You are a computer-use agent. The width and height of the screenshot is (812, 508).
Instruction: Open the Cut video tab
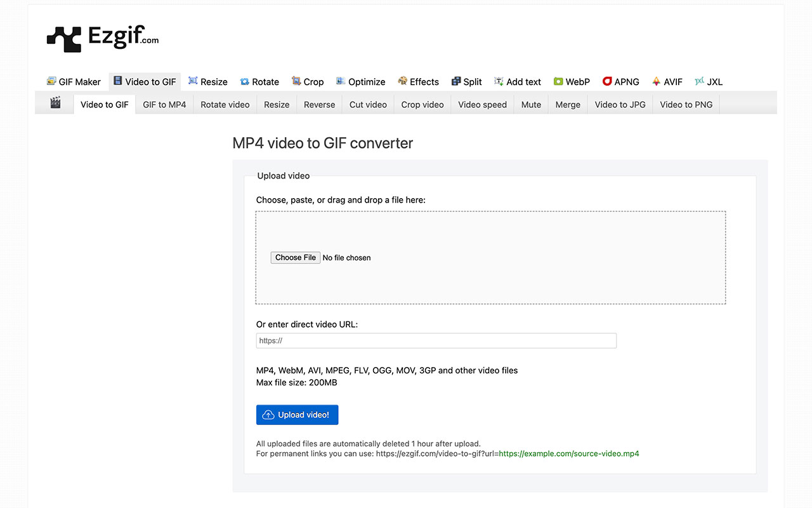tap(368, 105)
